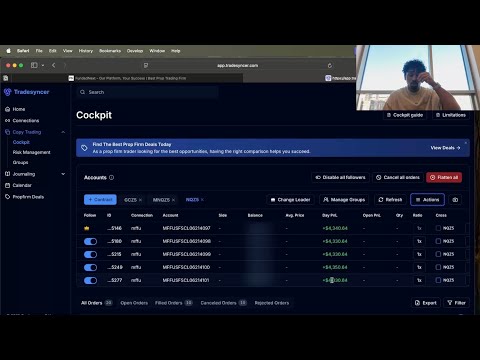Click the Safari sidebar toggle icon
Screen dimensions: 480x360
34,65
